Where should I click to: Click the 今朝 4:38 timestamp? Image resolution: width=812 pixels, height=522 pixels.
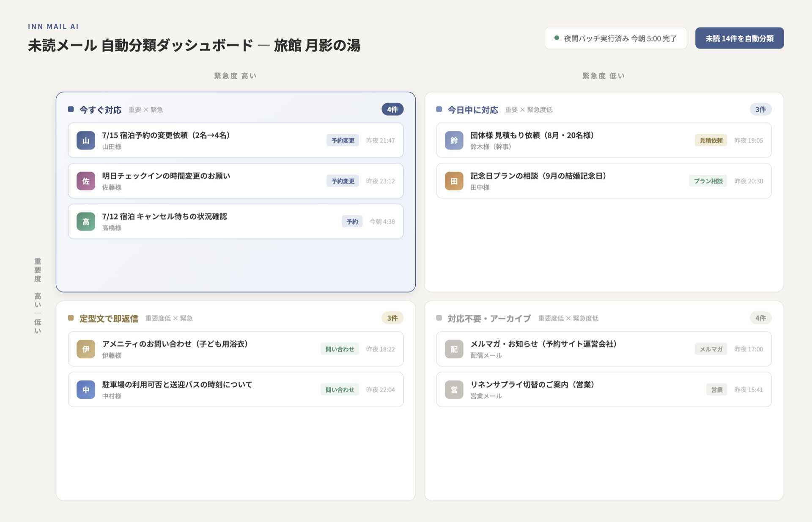coord(382,222)
